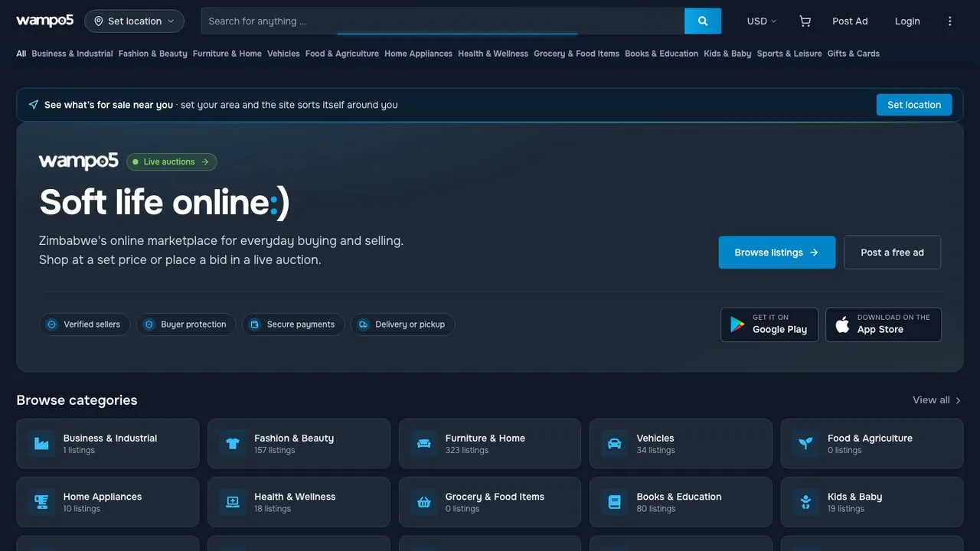This screenshot has width=980, height=551.
Task: Open Kids & Baby in the category bar
Action: [727, 54]
